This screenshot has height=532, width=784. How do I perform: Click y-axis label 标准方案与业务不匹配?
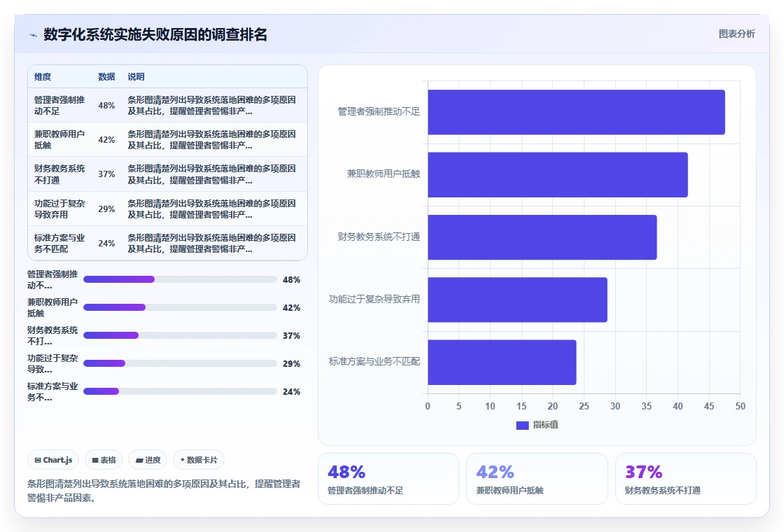click(x=374, y=361)
